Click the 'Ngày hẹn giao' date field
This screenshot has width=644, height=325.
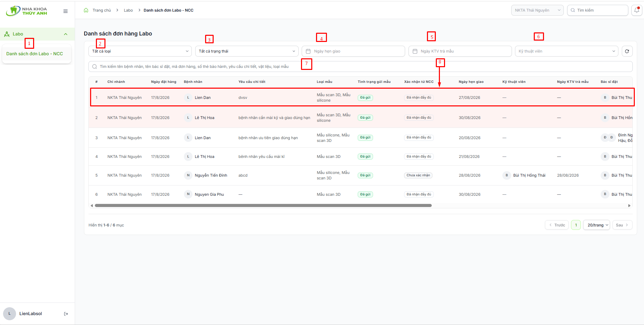(x=353, y=51)
